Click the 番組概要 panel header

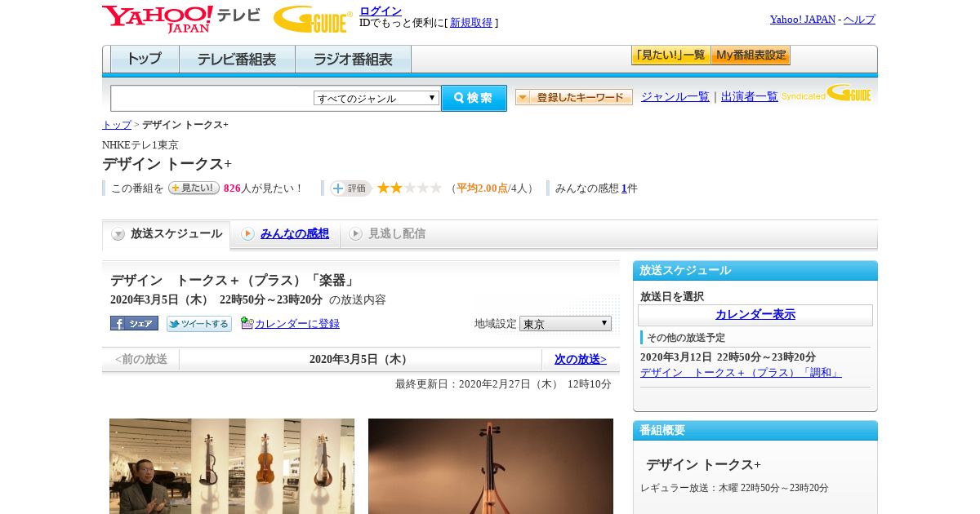pyautogui.click(x=755, y=430)
